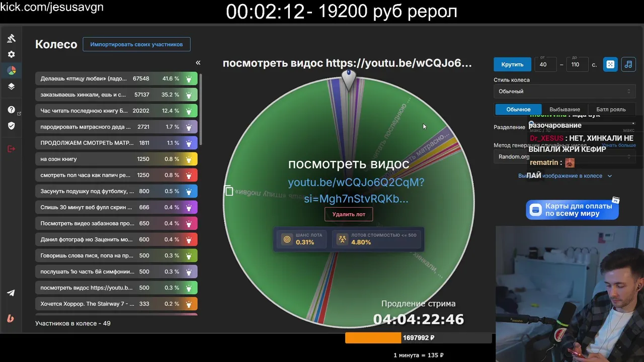Screen dimensions: 644x362
Task: Expand the wheel image selection section
Action: pyautogui.click(x=565, y=176)
